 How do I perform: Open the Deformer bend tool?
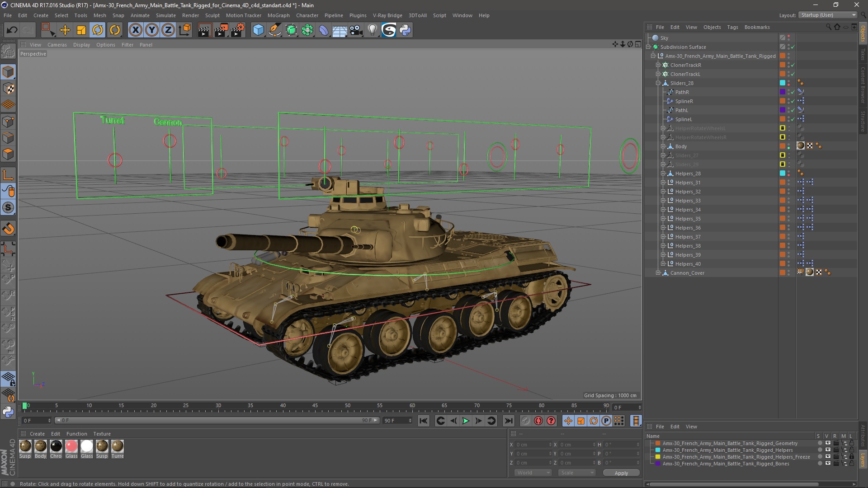(x=324, y=30)
